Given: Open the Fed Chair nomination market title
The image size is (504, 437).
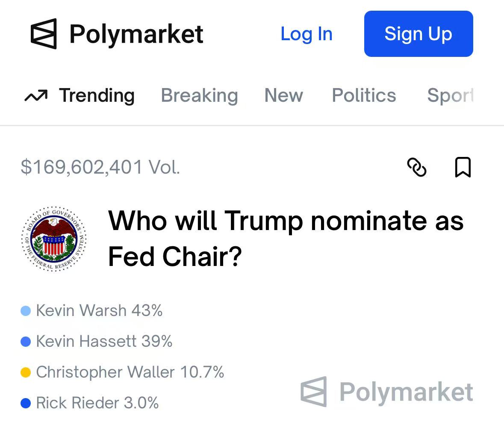Looking at the screenshot, I should 286,239.
